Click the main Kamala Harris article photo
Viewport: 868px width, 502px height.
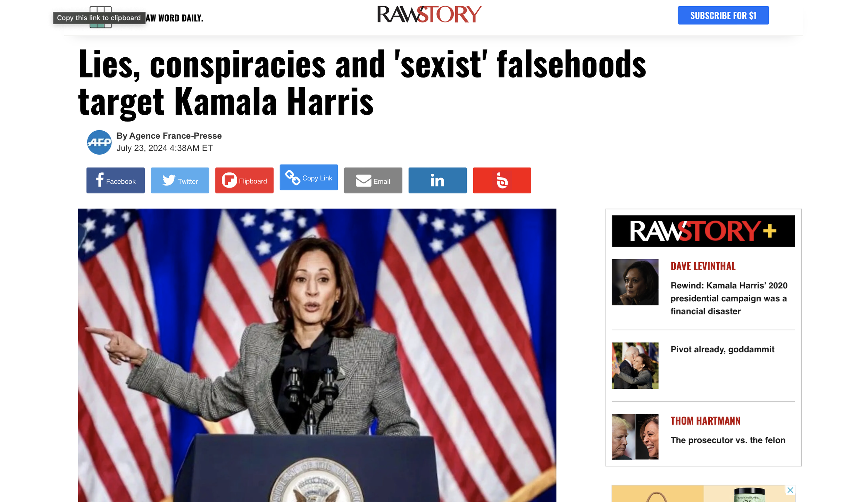pyautogui.click(x=317, y=355)
